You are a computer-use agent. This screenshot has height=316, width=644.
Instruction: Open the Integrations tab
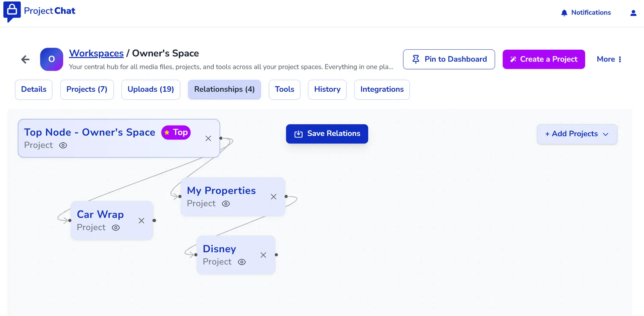click(382, 89)
